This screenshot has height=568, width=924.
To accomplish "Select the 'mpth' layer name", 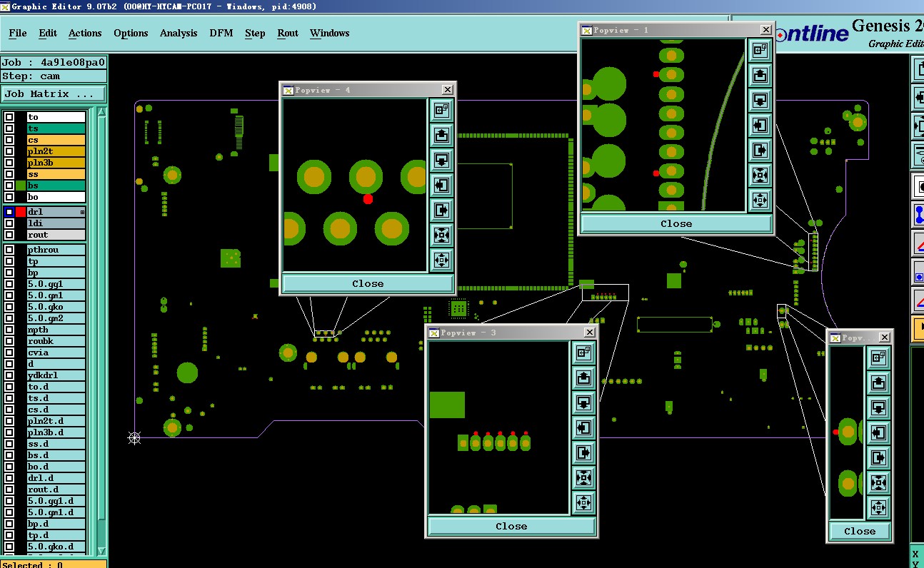I will [56, 330].
